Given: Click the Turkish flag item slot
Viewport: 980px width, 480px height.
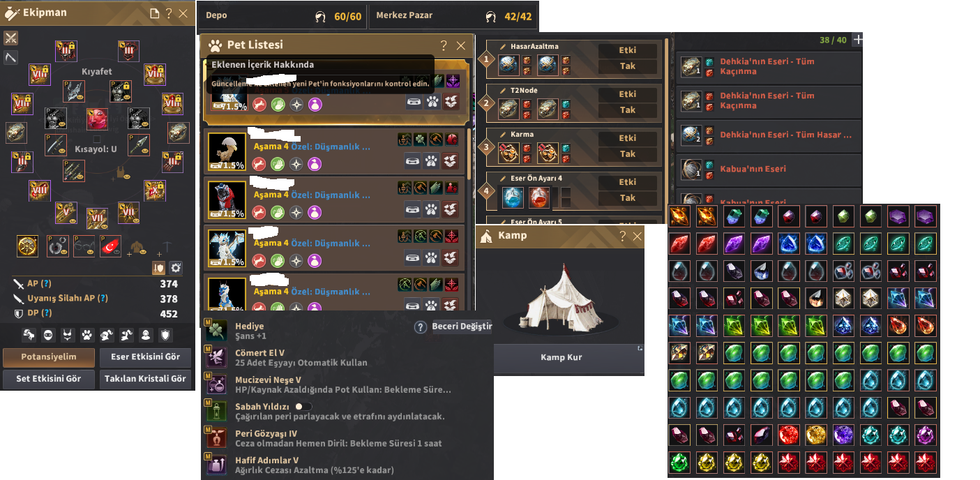Looking at the screenshot, I should [110, 246].
